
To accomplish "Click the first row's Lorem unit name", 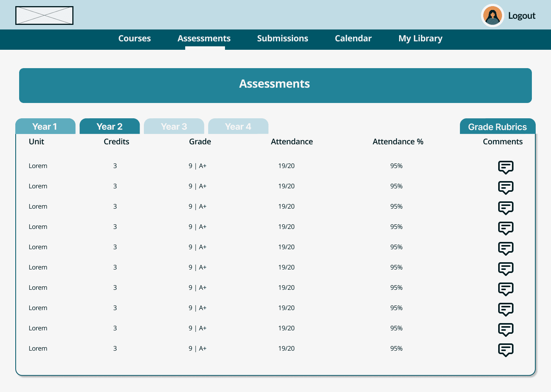I will [38, 166].
